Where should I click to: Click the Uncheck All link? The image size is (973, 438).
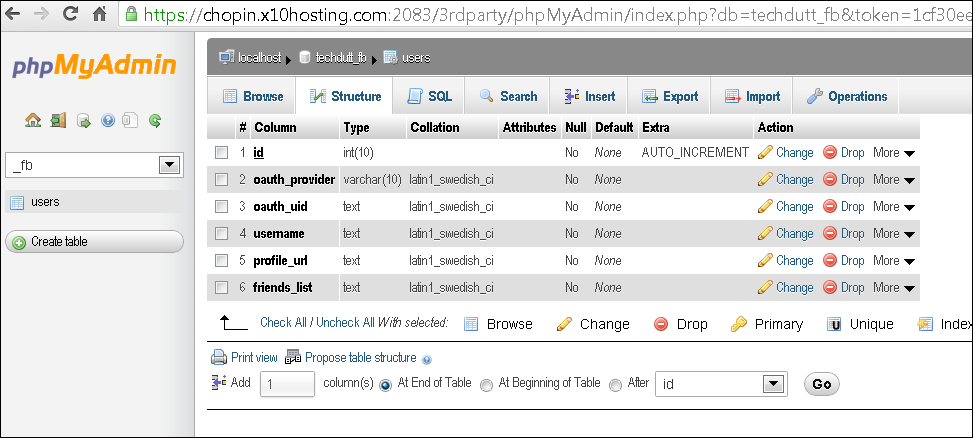tap(346, 323)
